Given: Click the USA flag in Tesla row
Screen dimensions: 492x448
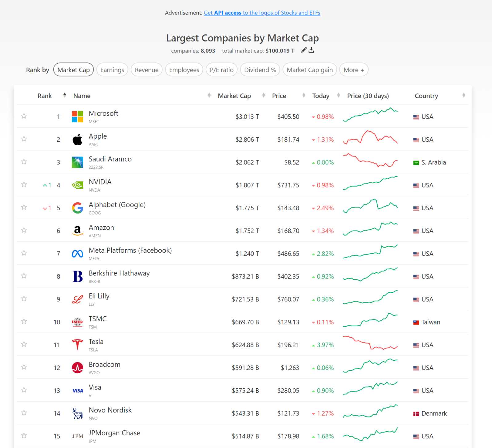Looking at the screenshot, I should click(x=416, y=345).
